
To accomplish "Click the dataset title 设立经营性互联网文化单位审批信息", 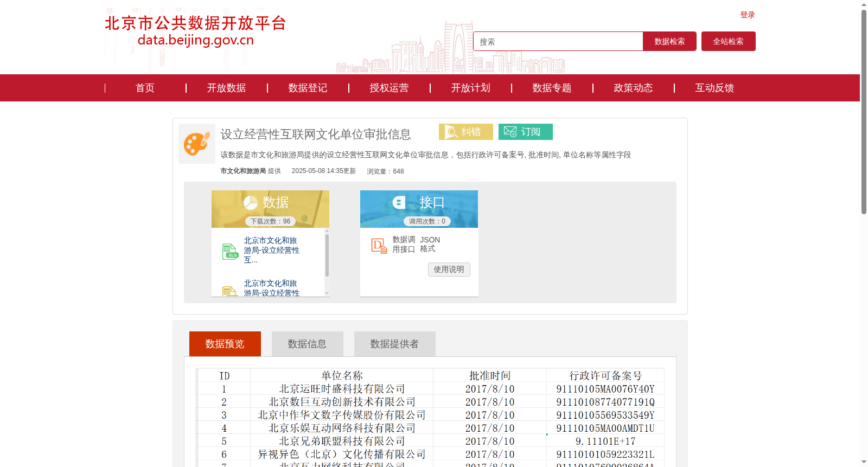I will coord(316,134).
